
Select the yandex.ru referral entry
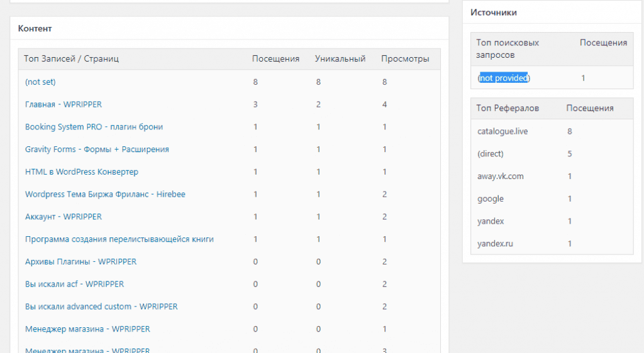(495, 244)
